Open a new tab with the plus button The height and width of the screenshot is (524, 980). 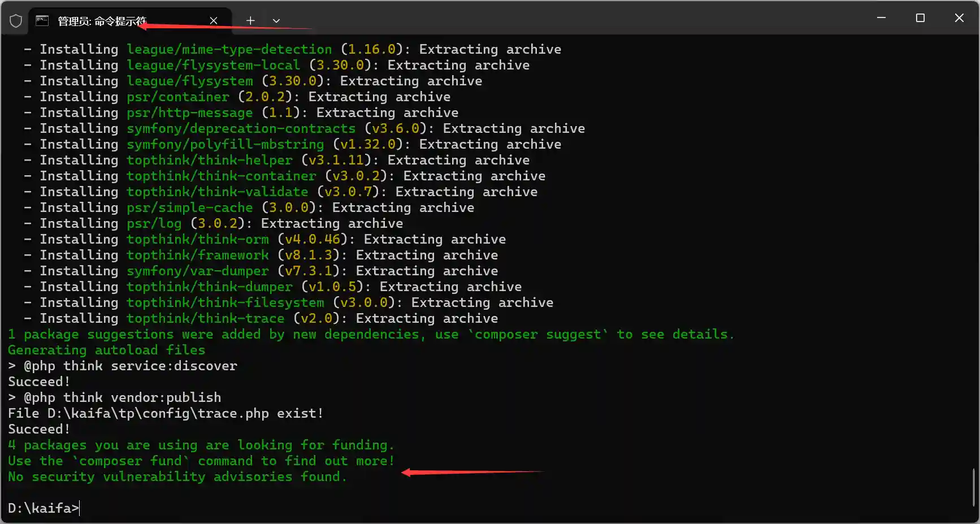(x=250, y=21)
